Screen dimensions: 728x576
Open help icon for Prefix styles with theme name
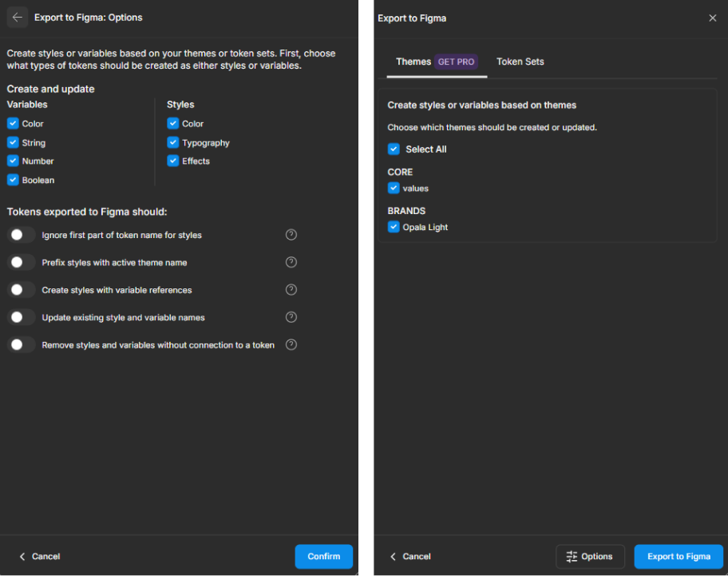[291, 262]
